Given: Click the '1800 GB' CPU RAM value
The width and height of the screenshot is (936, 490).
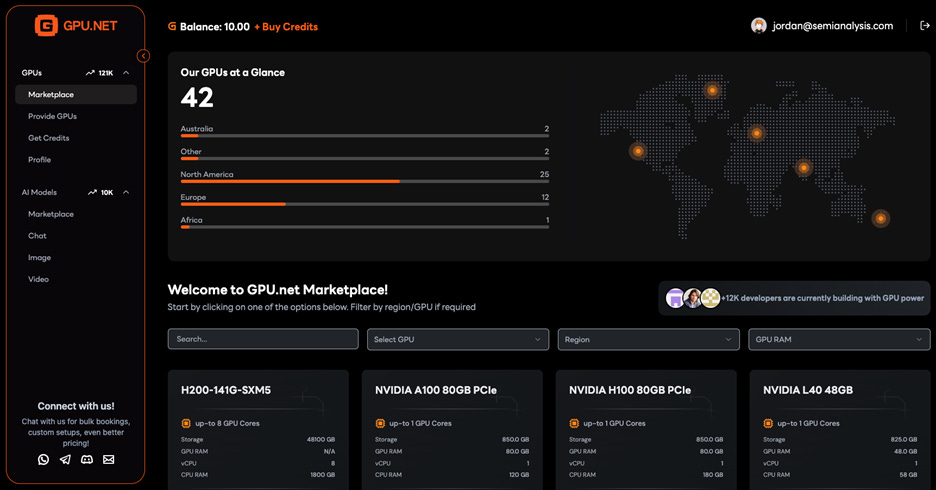Looking at the screenshot, I should coord(323,474).
